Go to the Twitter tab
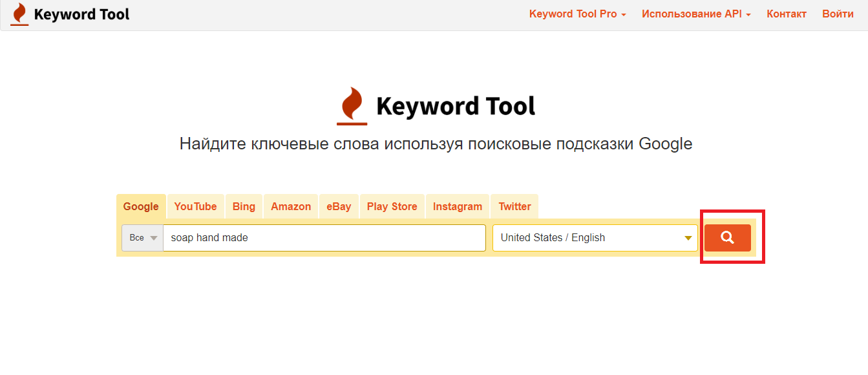Screen dimensions: 868x375 pos(514,207)
